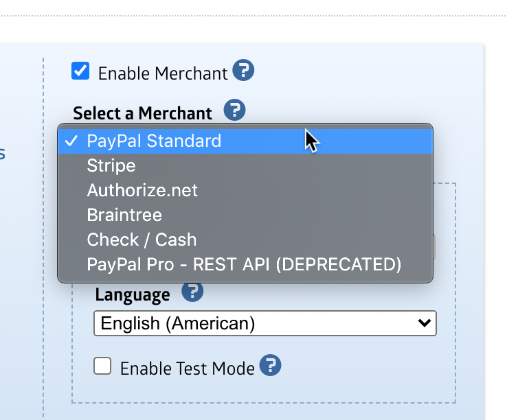
Task: Click the Enable Merchant label text
Action: click(x=162, y=73)
